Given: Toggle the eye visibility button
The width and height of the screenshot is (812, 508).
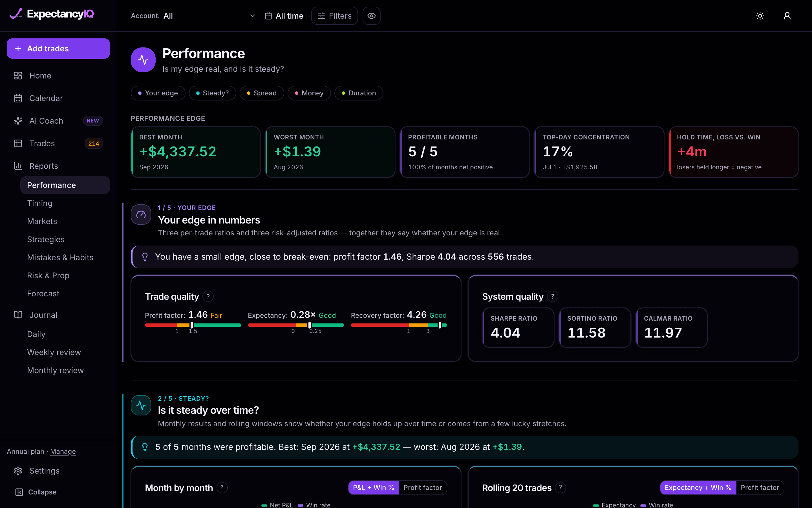Looking at the screenshot, I should (x=371, y=16).
